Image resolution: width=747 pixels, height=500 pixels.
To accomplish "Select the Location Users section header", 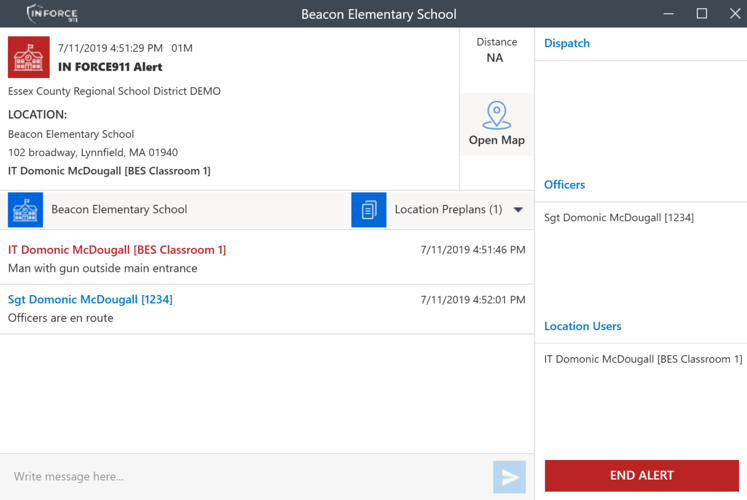I will pyautogui.click(x=583, y=326).
